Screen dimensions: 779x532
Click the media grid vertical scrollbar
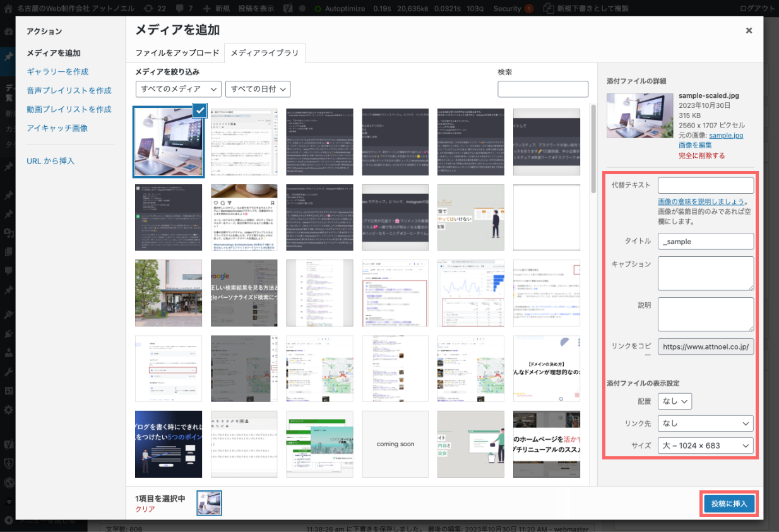(x=593, y=149)
